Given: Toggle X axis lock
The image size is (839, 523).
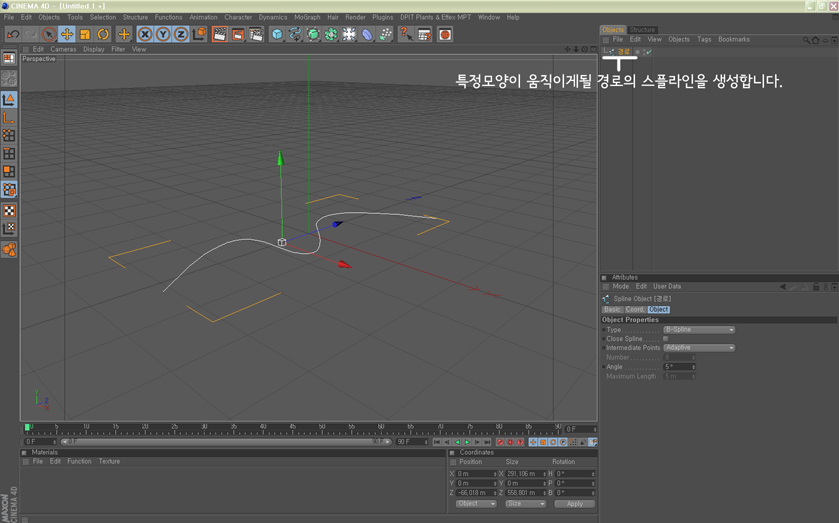Looking at the screenshot, I should [144, 34].
